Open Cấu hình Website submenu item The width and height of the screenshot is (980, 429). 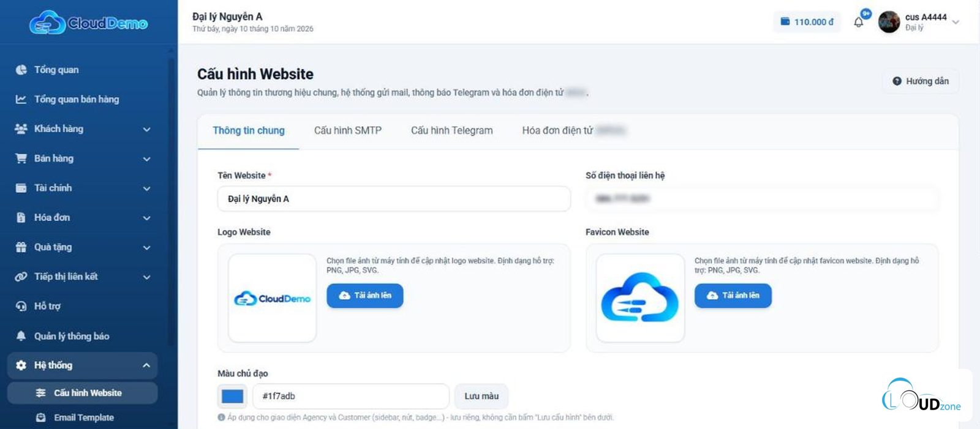(82, 393)
